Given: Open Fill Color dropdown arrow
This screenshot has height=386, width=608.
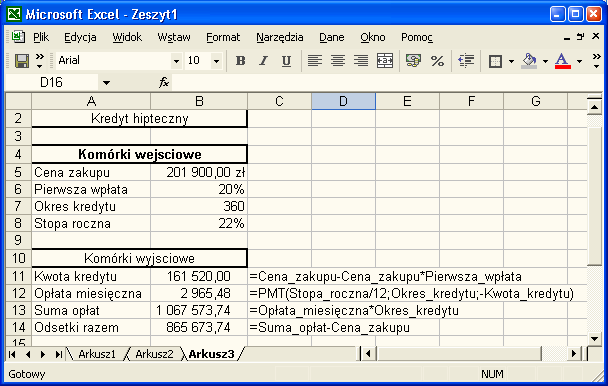Looking at the screenshot, I should 545,61.
